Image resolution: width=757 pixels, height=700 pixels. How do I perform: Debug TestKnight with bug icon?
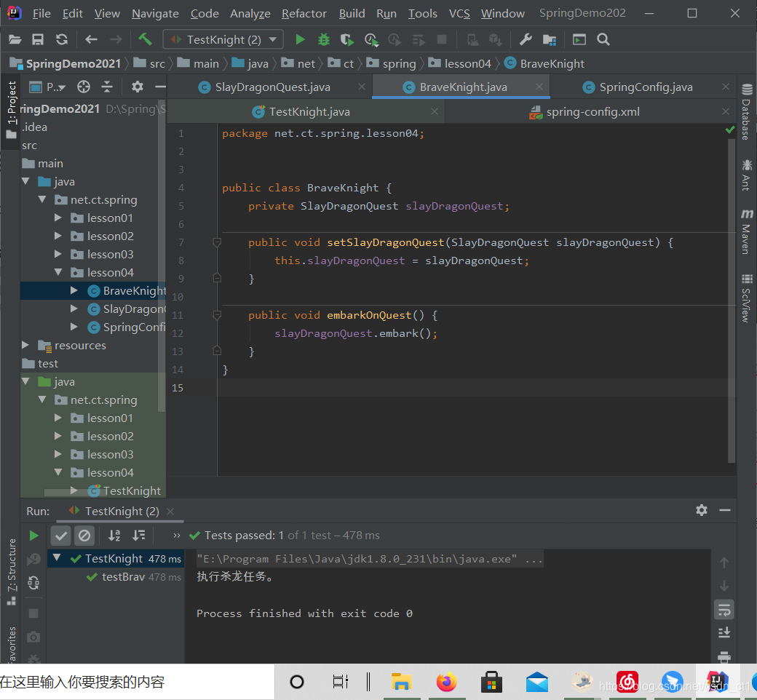[323, 39]
